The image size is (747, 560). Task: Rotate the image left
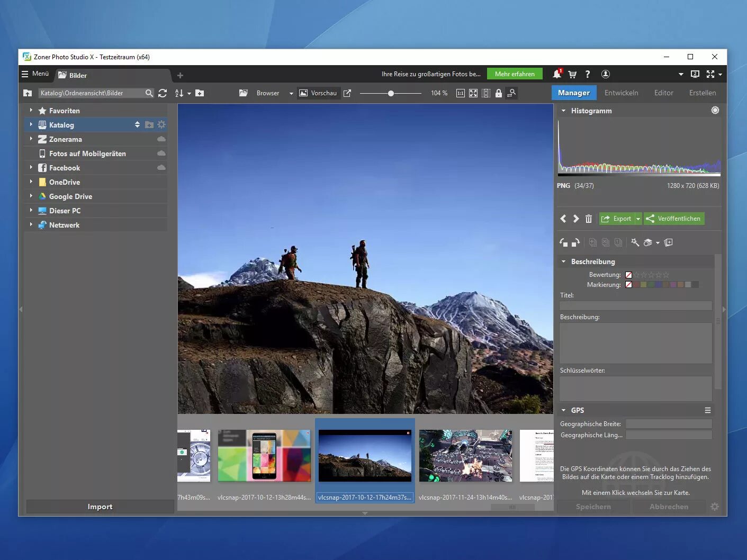point(563,242)
